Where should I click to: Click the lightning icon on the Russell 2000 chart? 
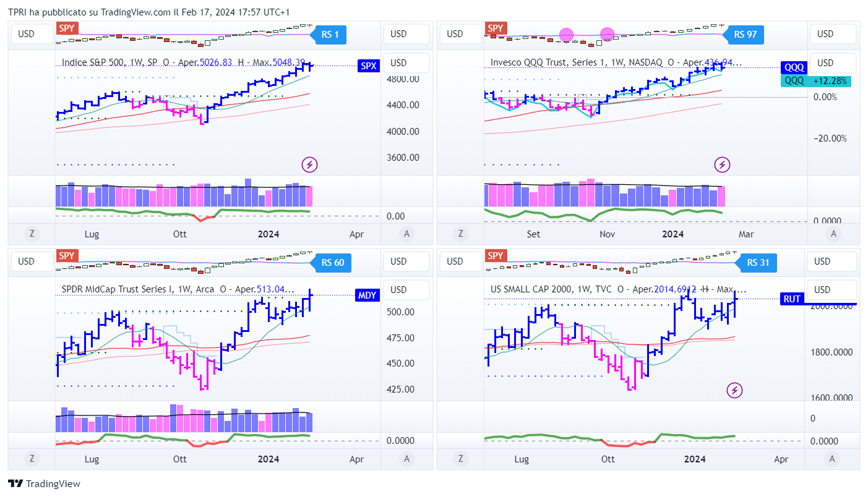(x=734, y=390)
